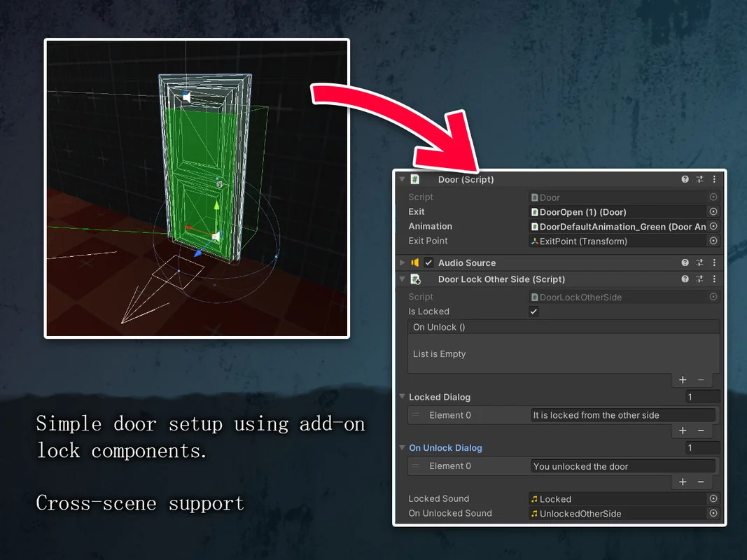The width and height of the screenshot is (747, 560).
Task: Collapse the On Unlock Dialog list
Action: tap(403, 448)
